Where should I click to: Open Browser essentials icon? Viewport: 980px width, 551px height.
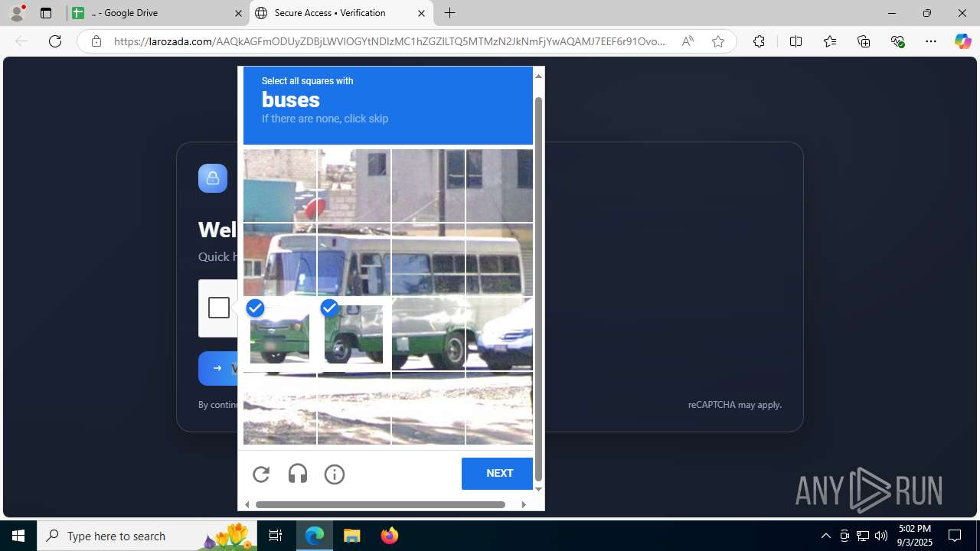(x=897, y=41)
